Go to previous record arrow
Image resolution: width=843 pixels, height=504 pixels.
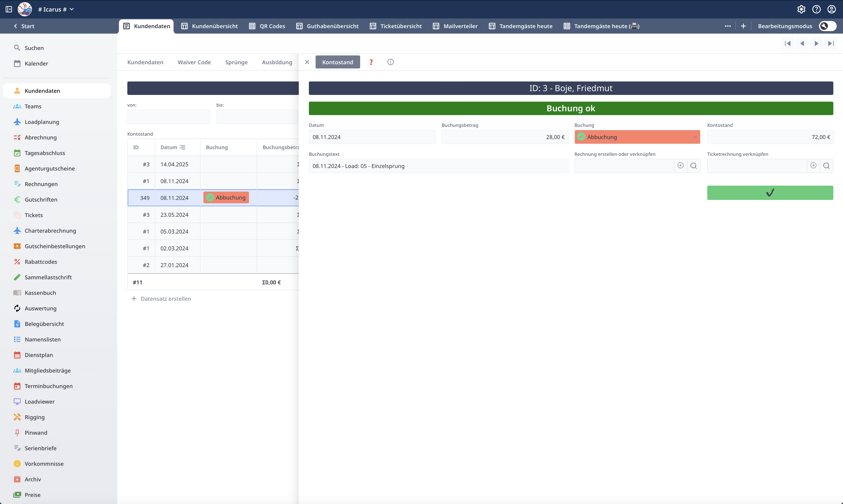[802, 43]
